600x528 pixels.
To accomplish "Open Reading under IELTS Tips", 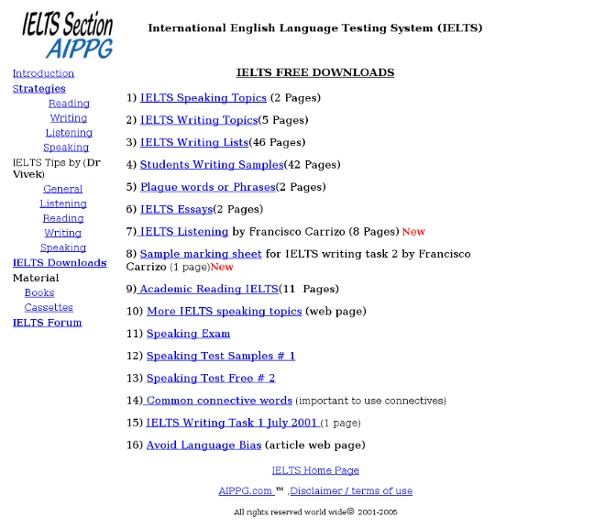I will tap(63, 218).
